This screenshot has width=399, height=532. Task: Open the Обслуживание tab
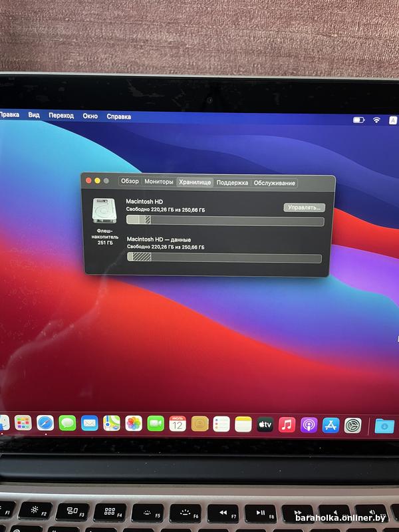(274, 183)
